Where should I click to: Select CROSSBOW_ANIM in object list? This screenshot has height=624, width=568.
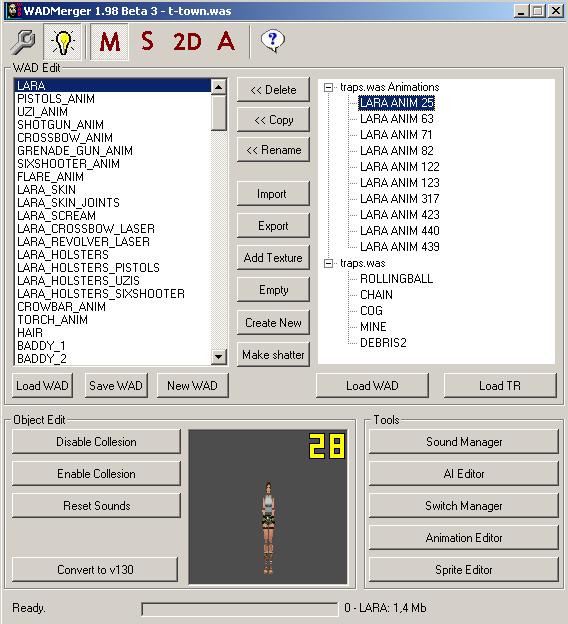113,138
